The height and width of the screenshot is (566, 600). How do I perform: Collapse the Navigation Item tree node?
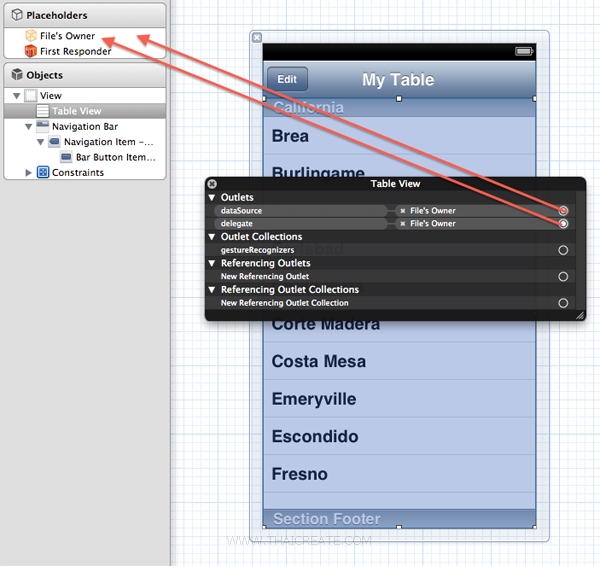(x=40, y=142)
